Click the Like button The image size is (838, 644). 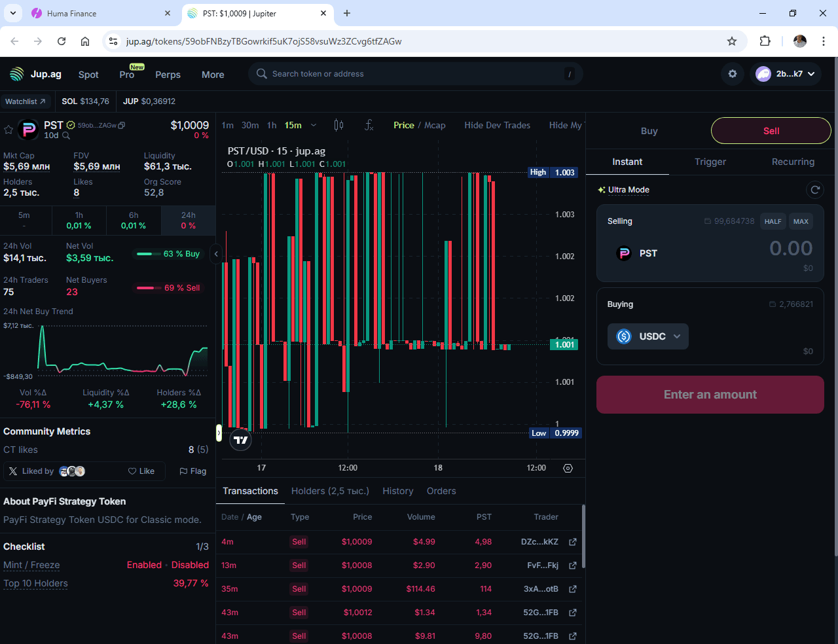coord(141,471)
